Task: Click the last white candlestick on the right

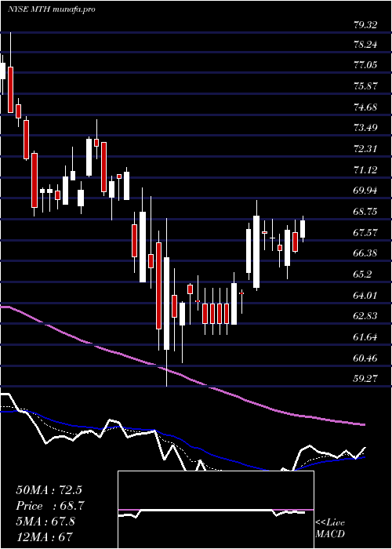Action: pyautogui.click(x=303, y=229)
